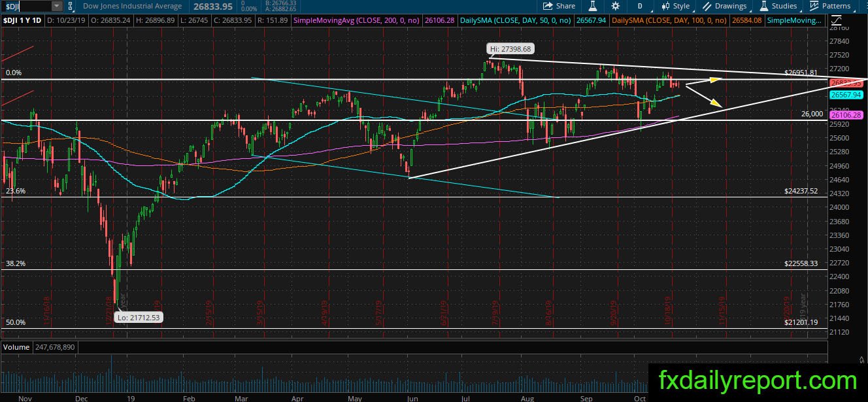Click the Lo: 21712.53 price bubble
Viewport: 868px width, 402px height.
coord(138,317)
